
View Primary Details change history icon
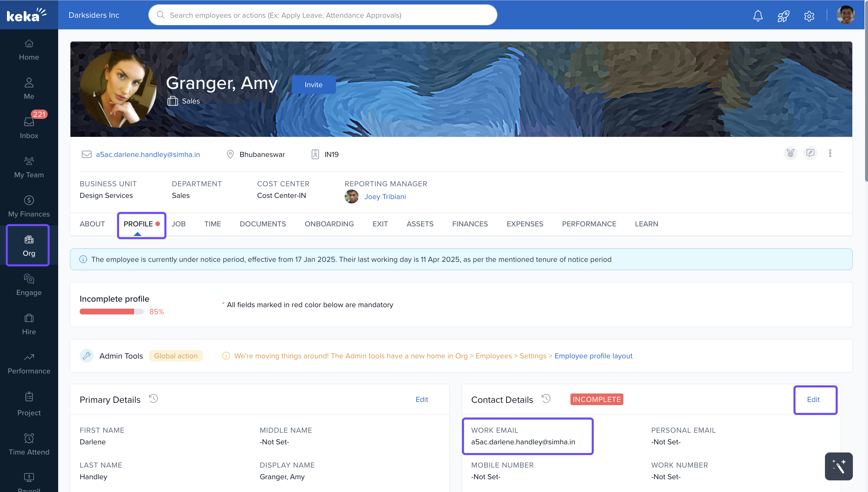pos(154,398)
